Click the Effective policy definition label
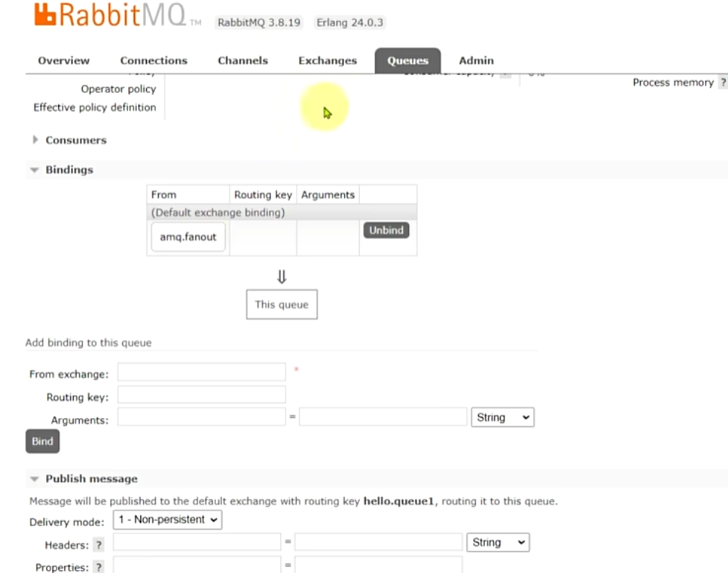The height and width of the screenshot is (573, 728). pyautogui.click(x=95, y=107)
